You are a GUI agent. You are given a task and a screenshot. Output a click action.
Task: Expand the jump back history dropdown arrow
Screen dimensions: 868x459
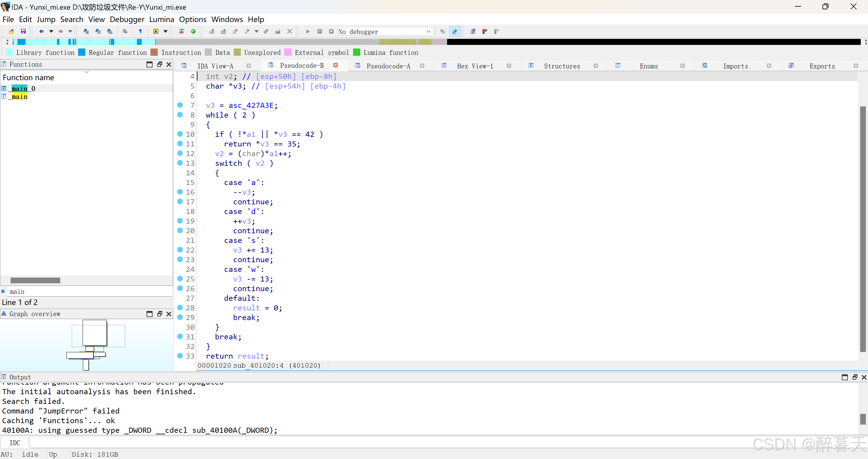click(51, 31)
